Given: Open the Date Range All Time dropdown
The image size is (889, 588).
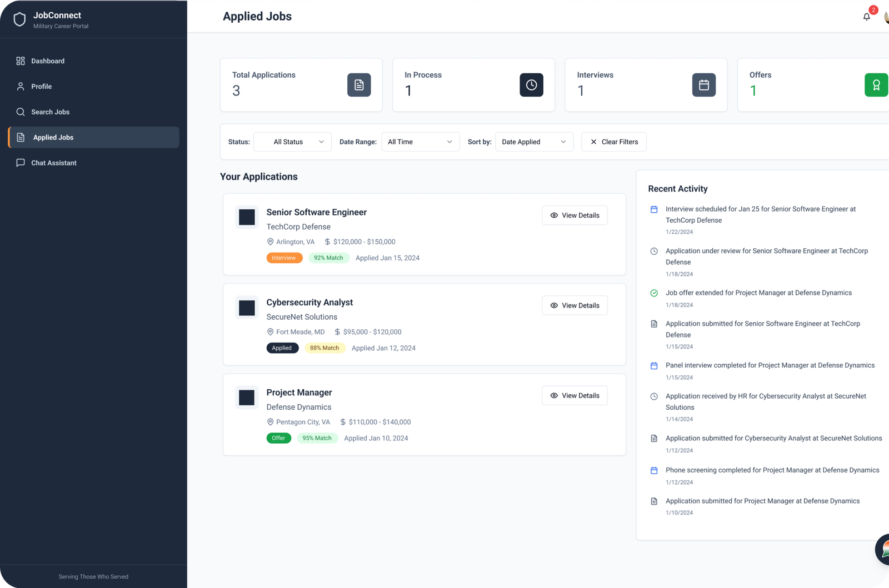Looking at the screenshot, I should [x=420, y=142].
